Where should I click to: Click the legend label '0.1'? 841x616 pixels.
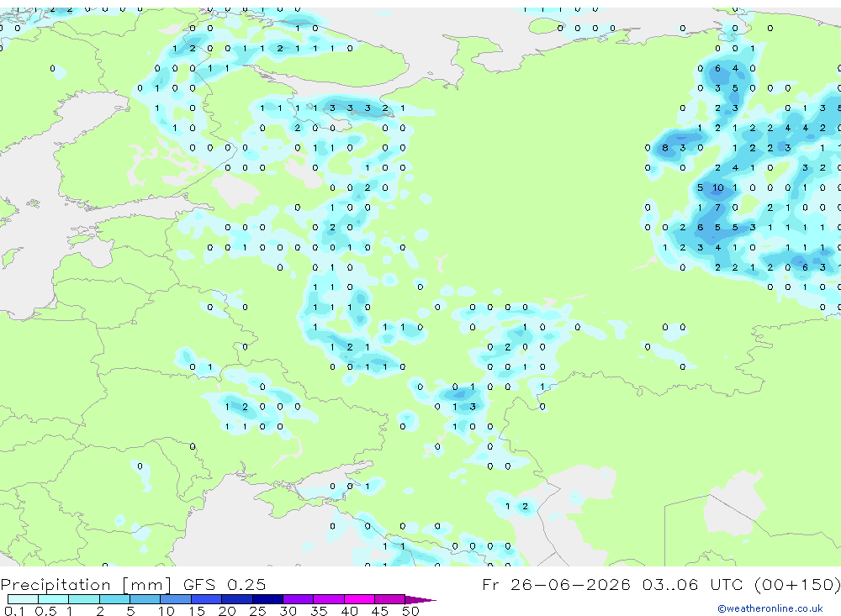point(14,611)
